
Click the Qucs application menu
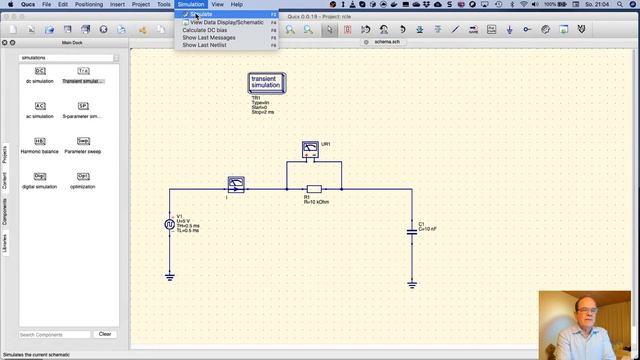28,4
